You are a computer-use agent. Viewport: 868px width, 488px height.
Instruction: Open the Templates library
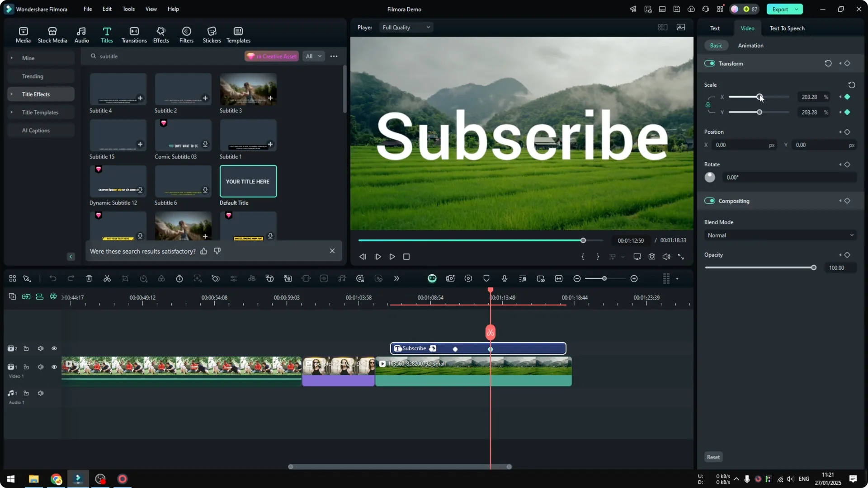click(238, 35)
